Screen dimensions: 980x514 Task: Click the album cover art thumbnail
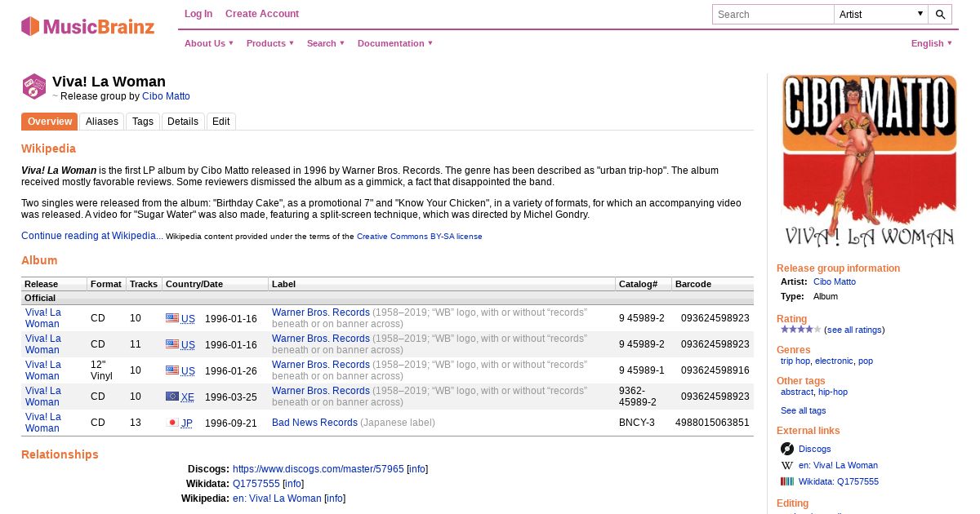tap(869, 161)
